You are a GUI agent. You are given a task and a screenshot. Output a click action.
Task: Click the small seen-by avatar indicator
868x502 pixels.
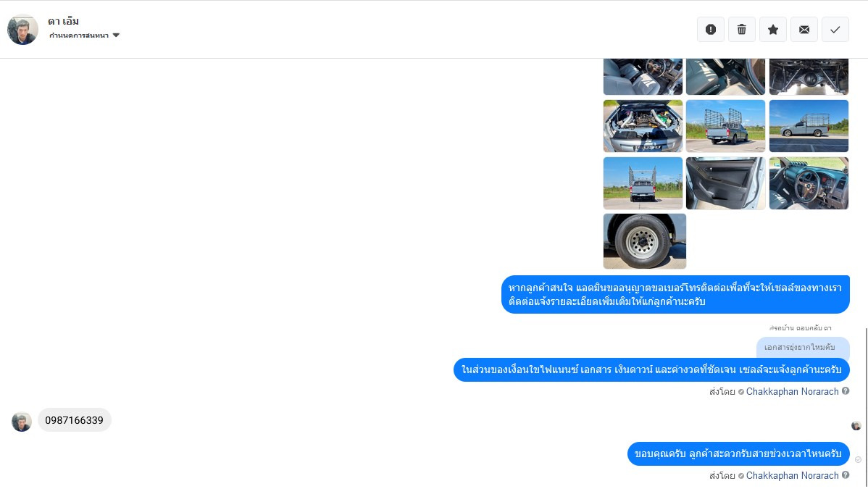(x=856, y=426)
